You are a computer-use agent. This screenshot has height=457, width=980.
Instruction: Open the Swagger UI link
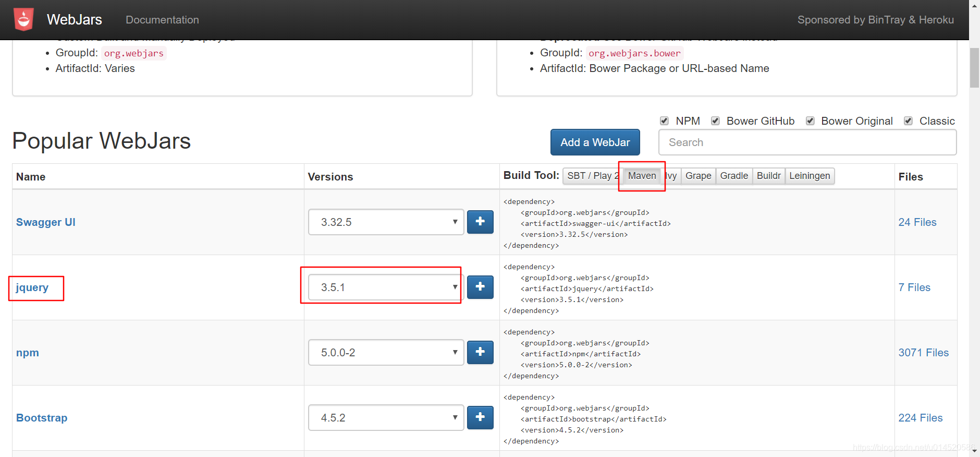[46, 222]
